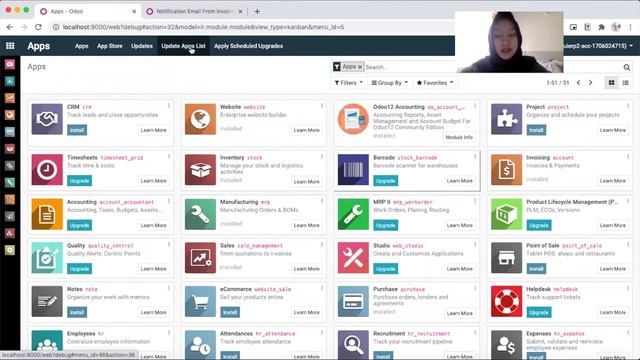Open the Purchase card app icon
Viewport: 640px width, 360px height.
point(353,302)
